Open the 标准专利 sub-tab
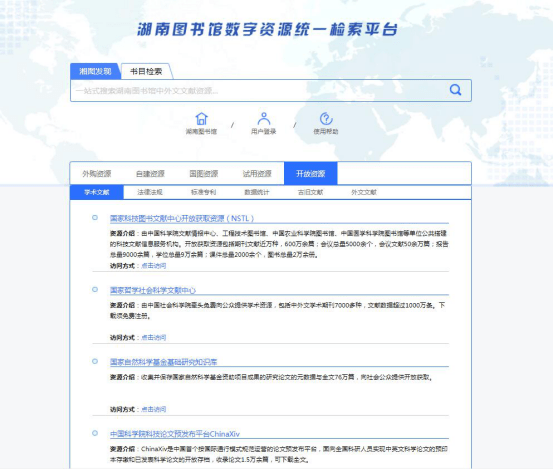554x469 pixels. 204,192
